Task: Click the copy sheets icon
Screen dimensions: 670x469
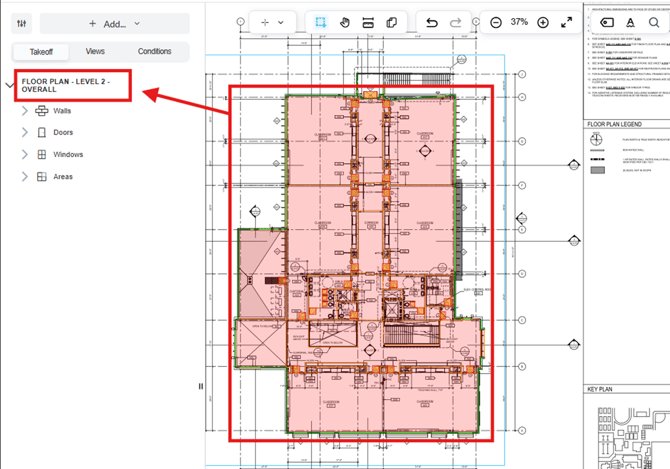Action: (392, 22)
